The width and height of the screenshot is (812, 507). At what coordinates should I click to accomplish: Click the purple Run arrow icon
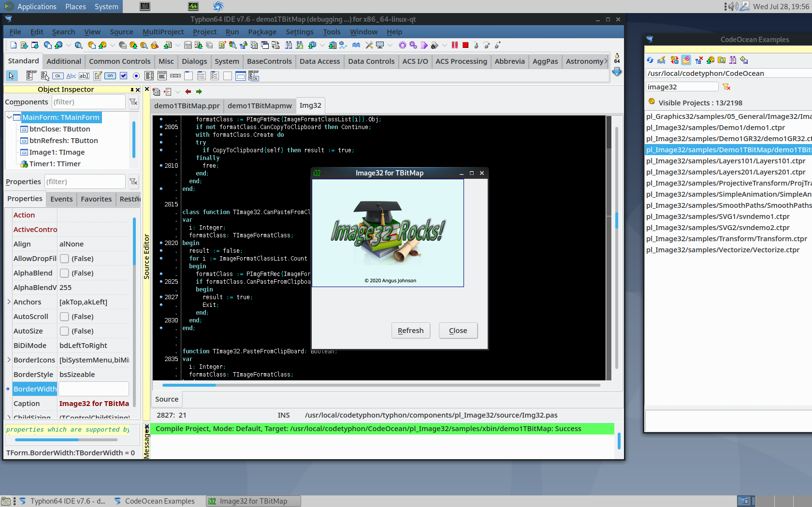pyautogui.click(x=424, y=45)
